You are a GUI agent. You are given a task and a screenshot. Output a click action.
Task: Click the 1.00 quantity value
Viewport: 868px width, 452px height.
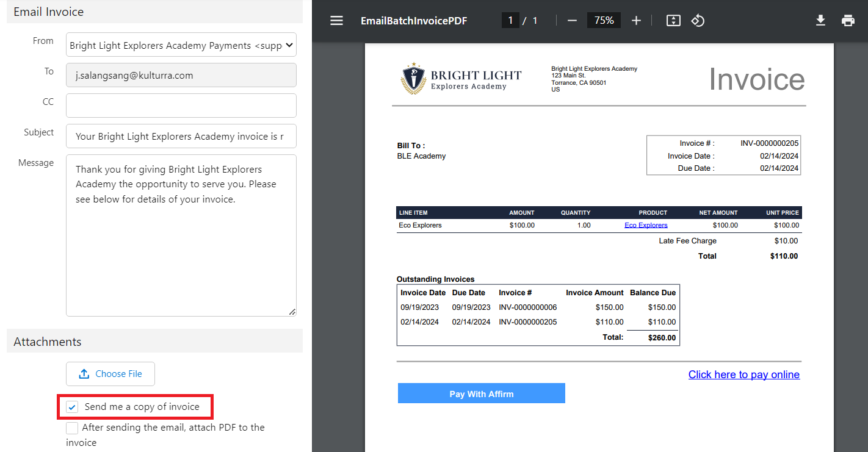click(x=584, y=225)
